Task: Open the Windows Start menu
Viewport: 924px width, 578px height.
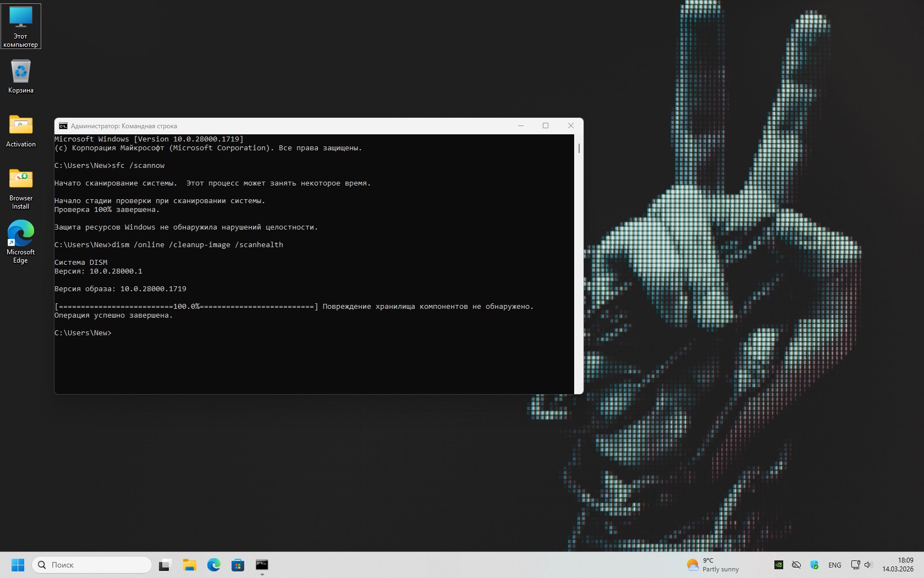Action: [x=18, y=565]
